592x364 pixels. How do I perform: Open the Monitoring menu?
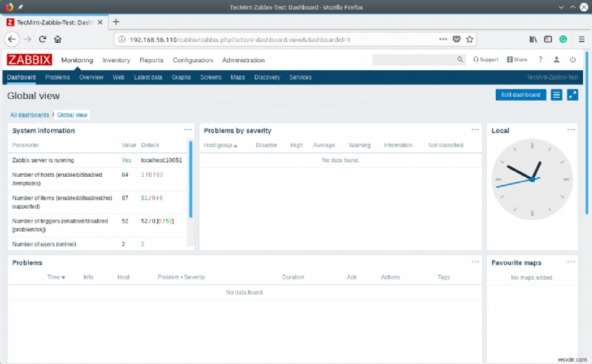point(77,60)
